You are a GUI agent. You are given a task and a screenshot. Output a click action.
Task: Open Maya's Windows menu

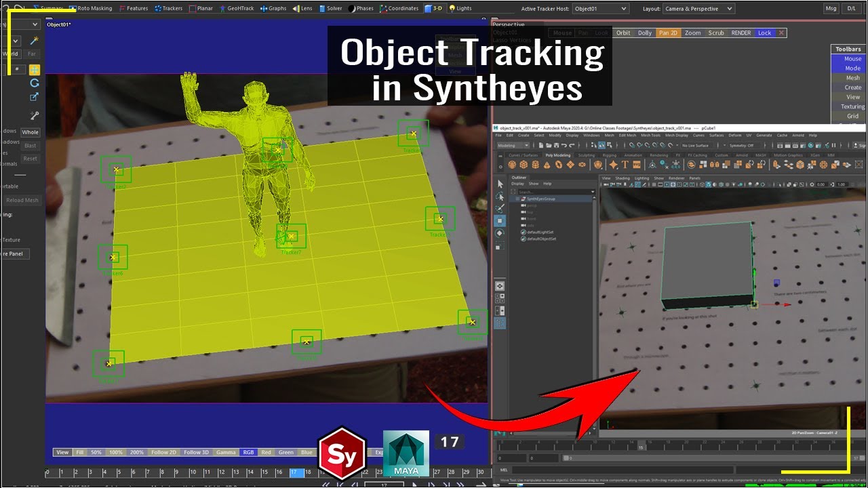click(591, 135)
